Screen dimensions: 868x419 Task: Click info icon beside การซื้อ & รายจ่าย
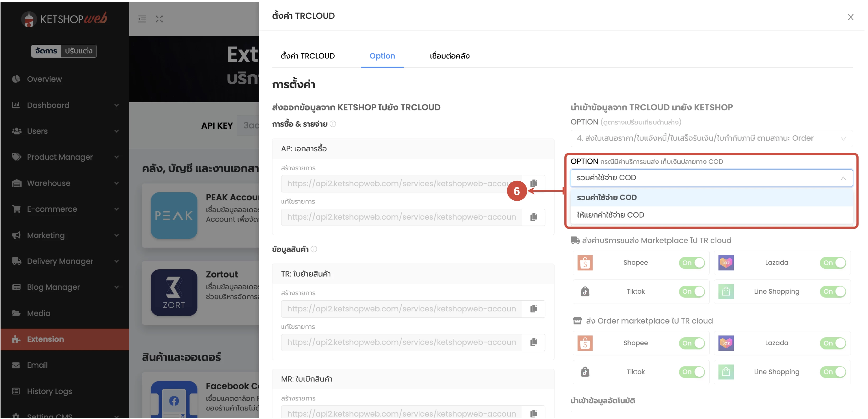333,124
